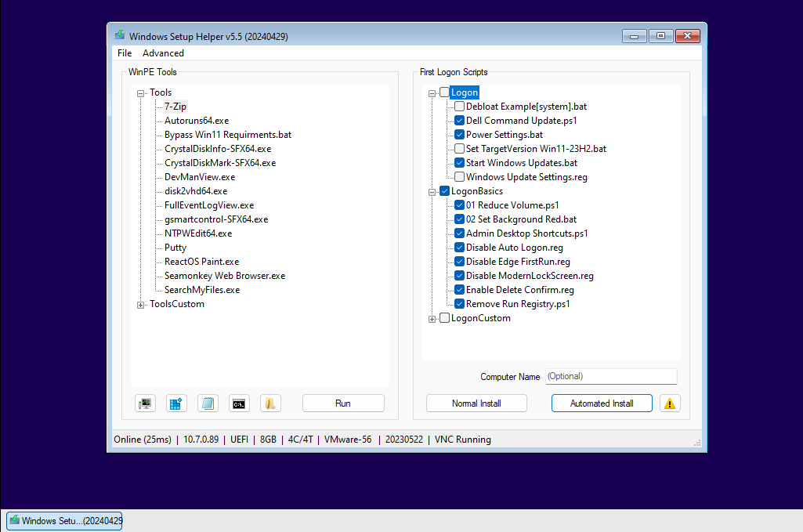Viewport: 803px width, 532px height.
Task: Select gsmartcontrol-SFX64.exe
Action: point(216,219)
